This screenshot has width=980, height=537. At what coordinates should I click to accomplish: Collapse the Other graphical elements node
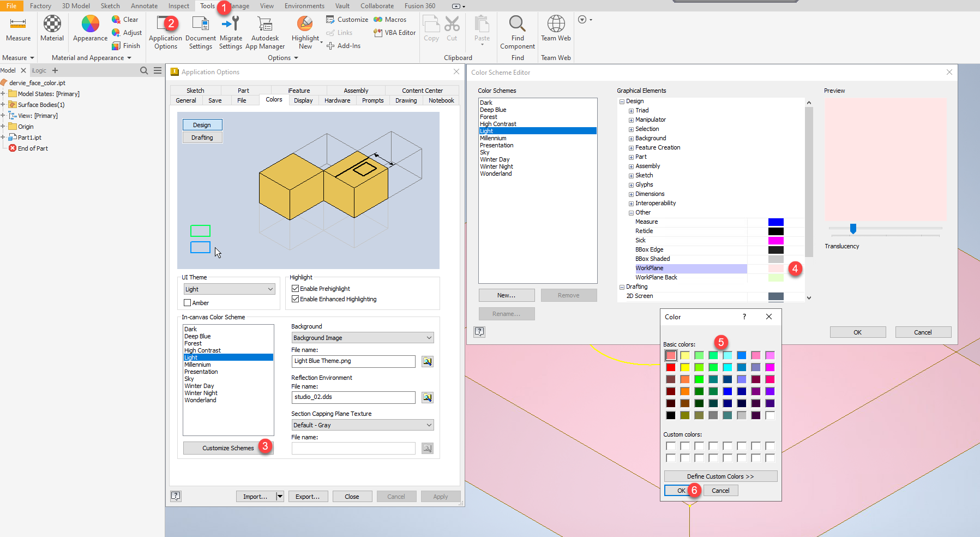[x=631, y=213]
